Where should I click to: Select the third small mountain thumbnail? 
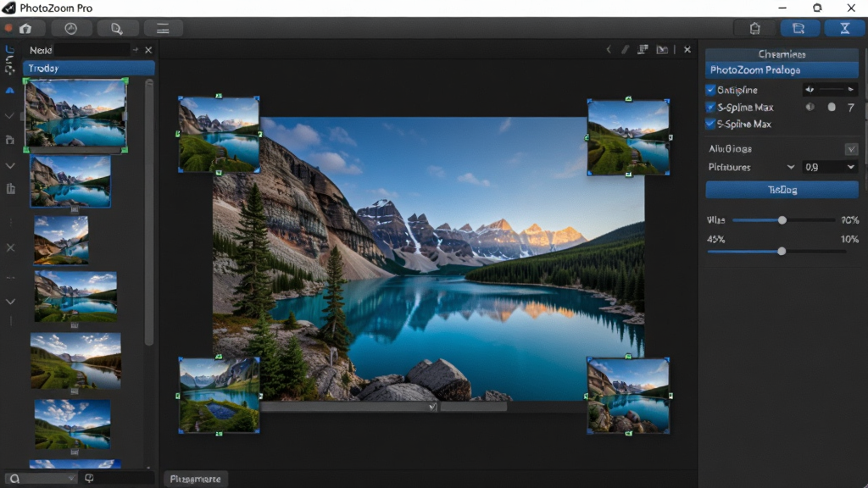(61, 240)
